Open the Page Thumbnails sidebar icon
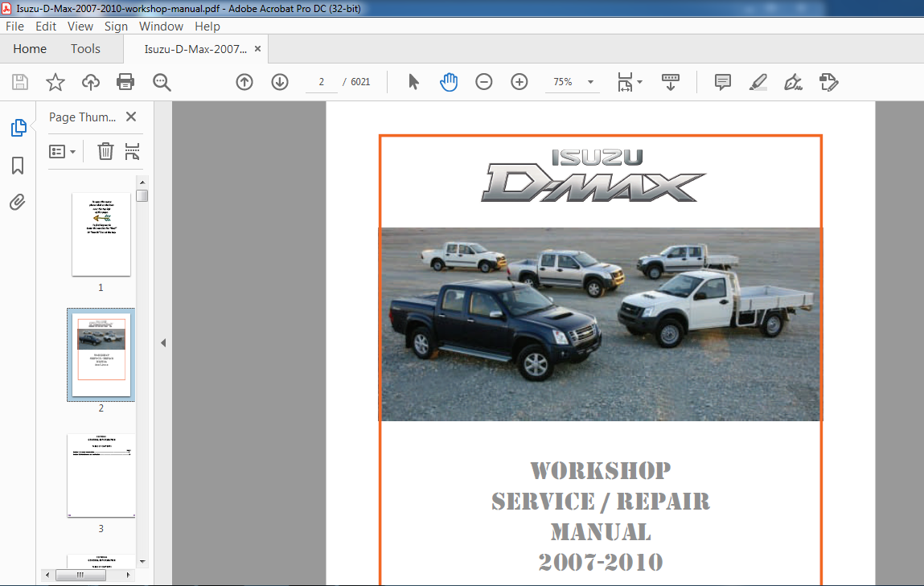The height and width of the screenshot is (586, 924). [x=18, y=128]
